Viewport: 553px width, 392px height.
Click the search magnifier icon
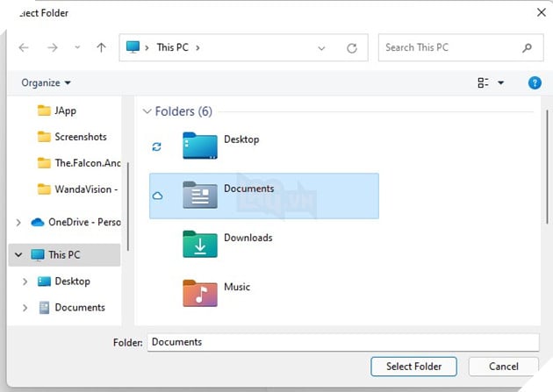[527, 47]
